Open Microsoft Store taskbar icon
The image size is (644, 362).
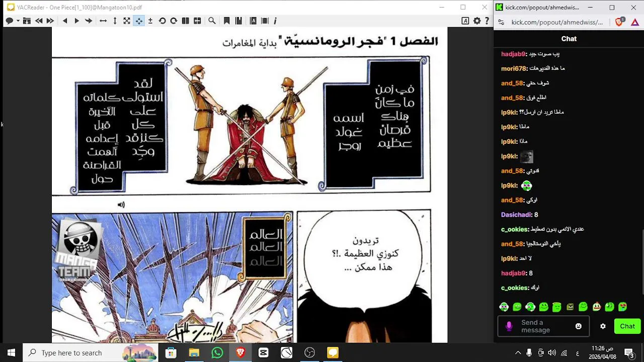[171, 353]
